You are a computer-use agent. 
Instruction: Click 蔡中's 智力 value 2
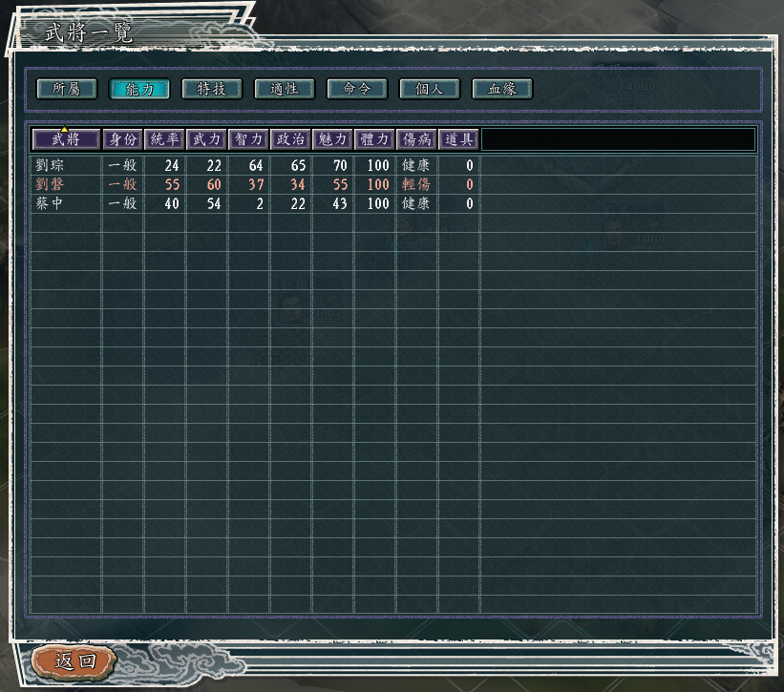pos(260,203)
